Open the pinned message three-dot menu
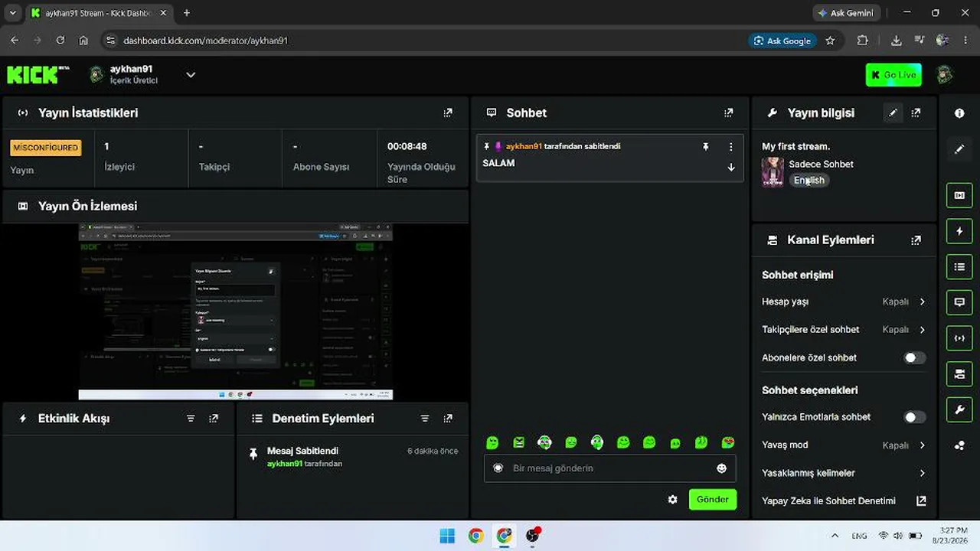This screenshot has height=551, width=980. (730, 146)
